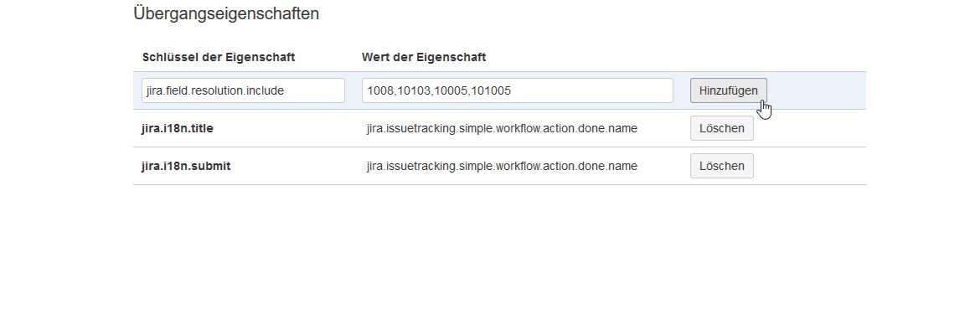
Task: Place cursor in the Wert text box
Action: (517, 90)
